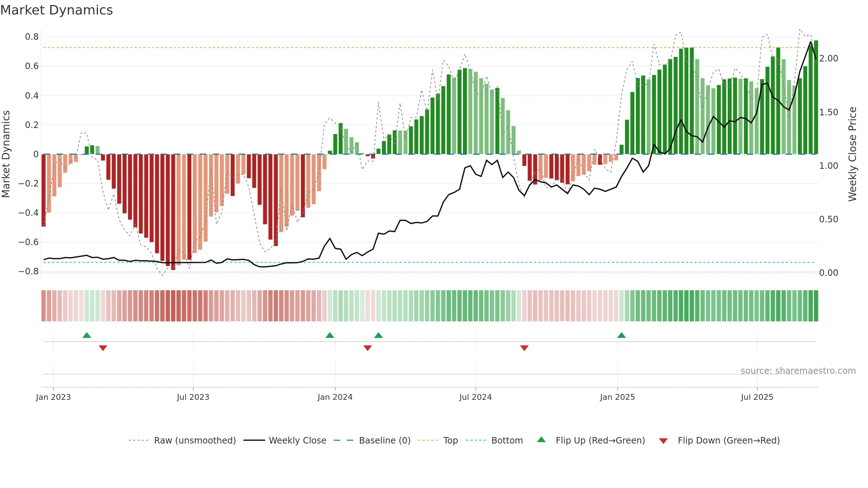
Task: Click the Jan 2025 axis label
Action: pyautogui.click(x=618, y=397)
